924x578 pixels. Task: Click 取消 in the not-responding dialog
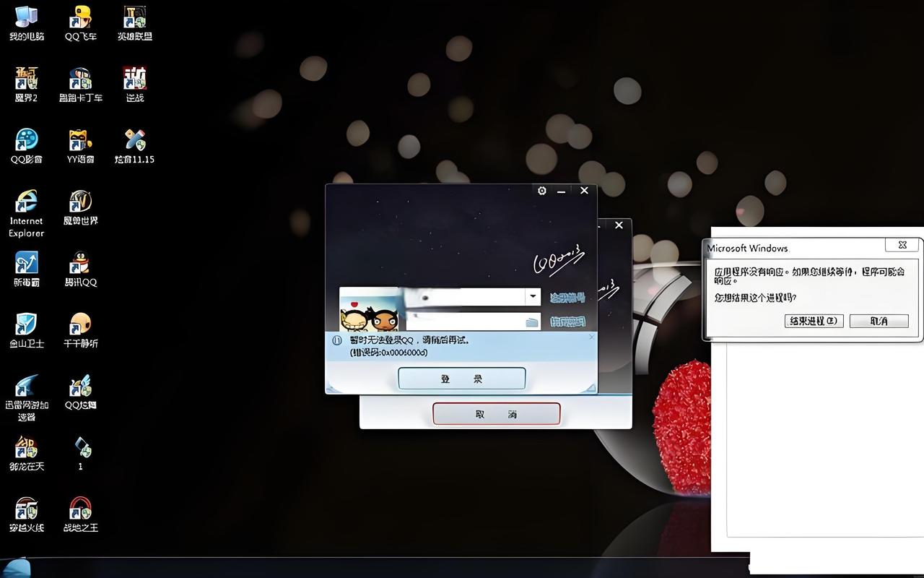[x=879, y=321]
